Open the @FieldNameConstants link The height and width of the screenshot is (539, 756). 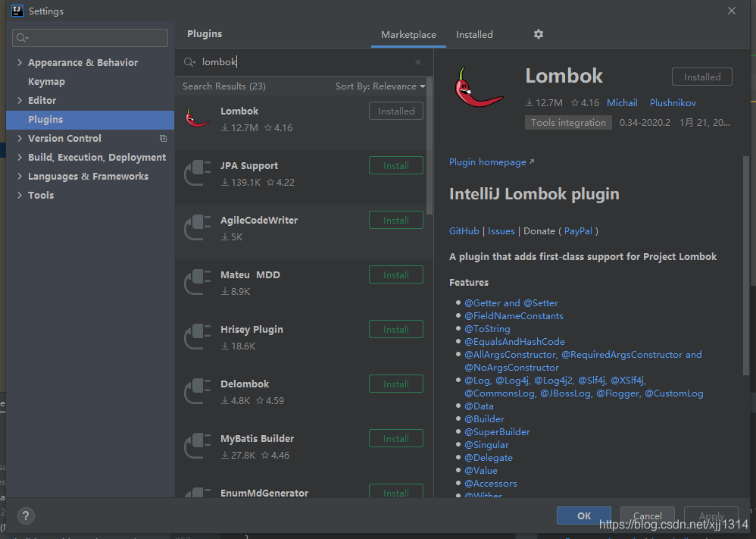(x=514, y=316)
